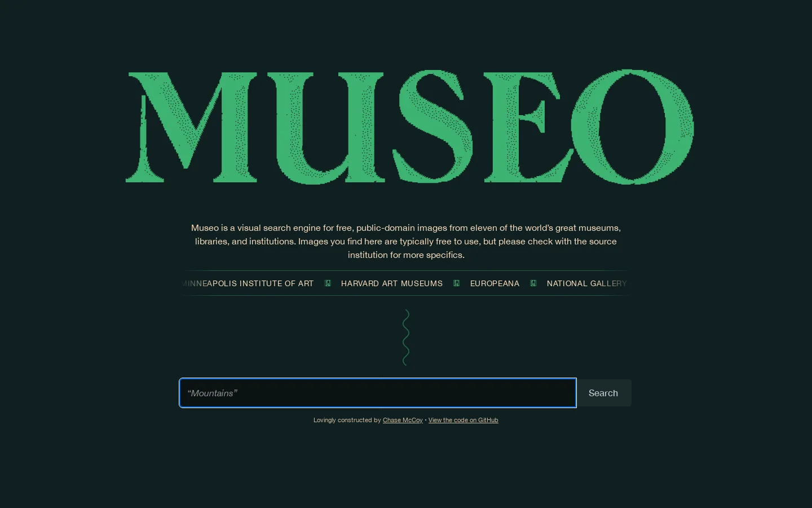Viewport: 812px width, 508px height.
Task: Click the Harvard Art Museums marquee text
Action: coord(392,283)
